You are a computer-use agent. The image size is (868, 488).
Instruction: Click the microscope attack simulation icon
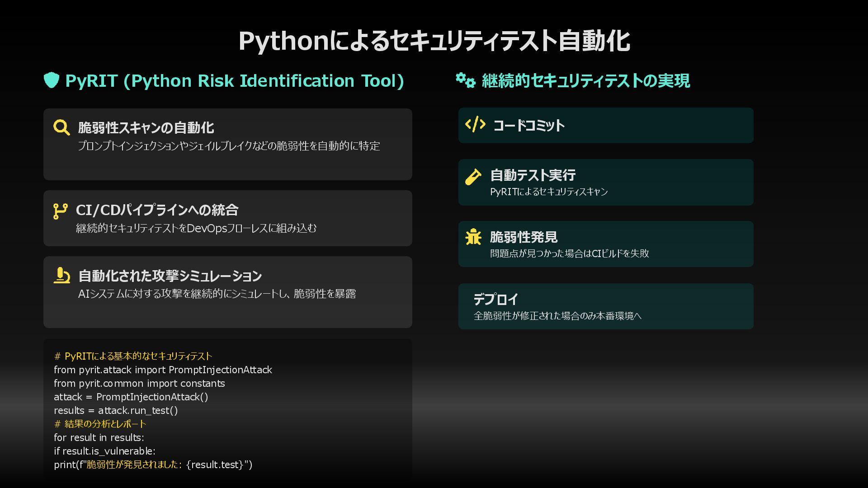pyautogui.click(x=61, y=275)
